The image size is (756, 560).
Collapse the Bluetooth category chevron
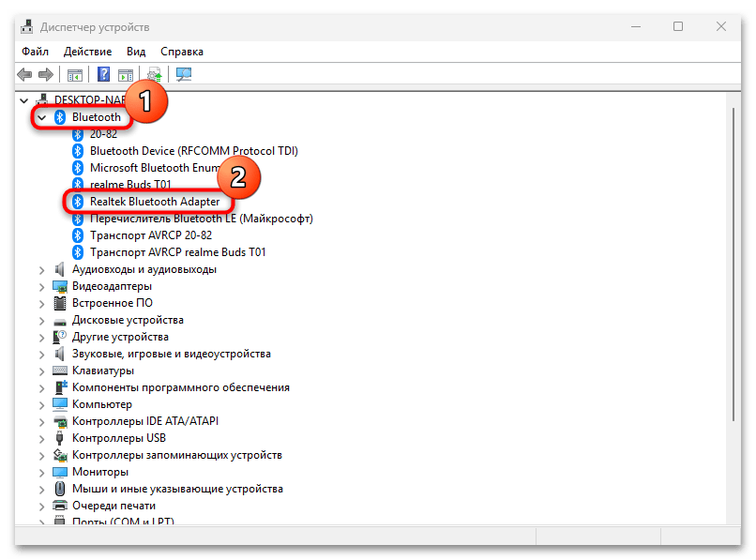click(42, 117)
